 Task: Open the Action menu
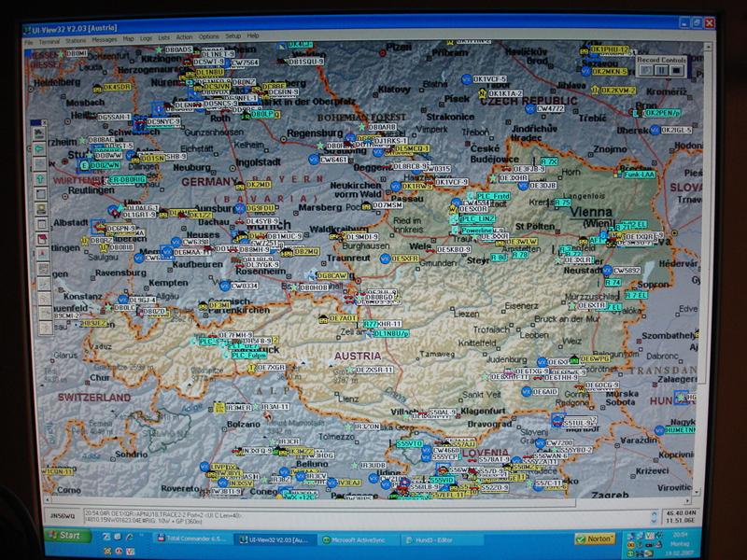184,37
